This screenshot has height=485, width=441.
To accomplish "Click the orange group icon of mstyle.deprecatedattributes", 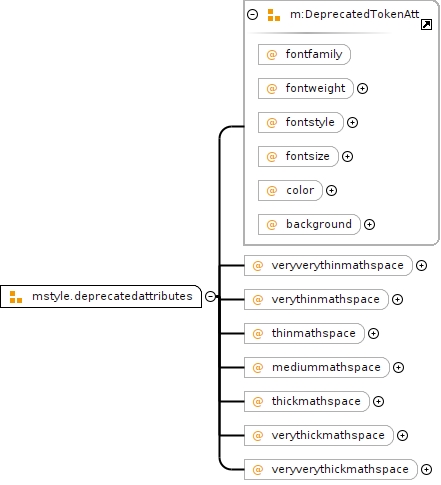I will (x=16, y=297).
